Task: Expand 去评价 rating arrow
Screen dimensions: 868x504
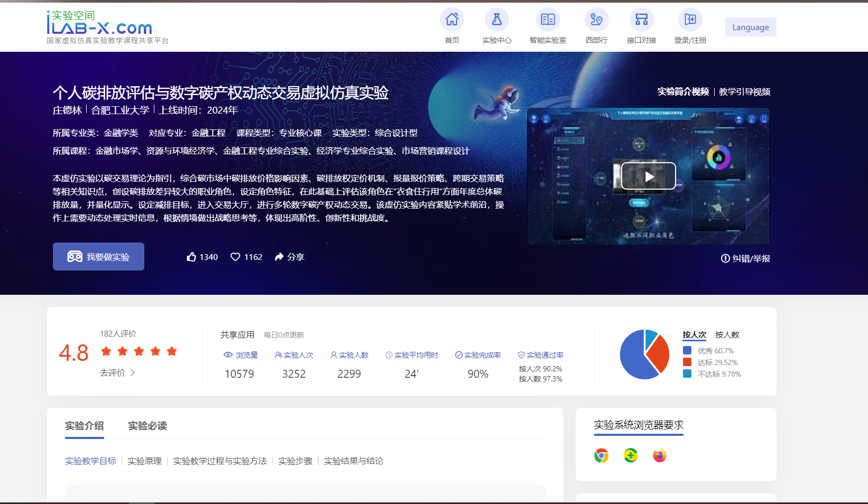Action: [x=133, y=372]
